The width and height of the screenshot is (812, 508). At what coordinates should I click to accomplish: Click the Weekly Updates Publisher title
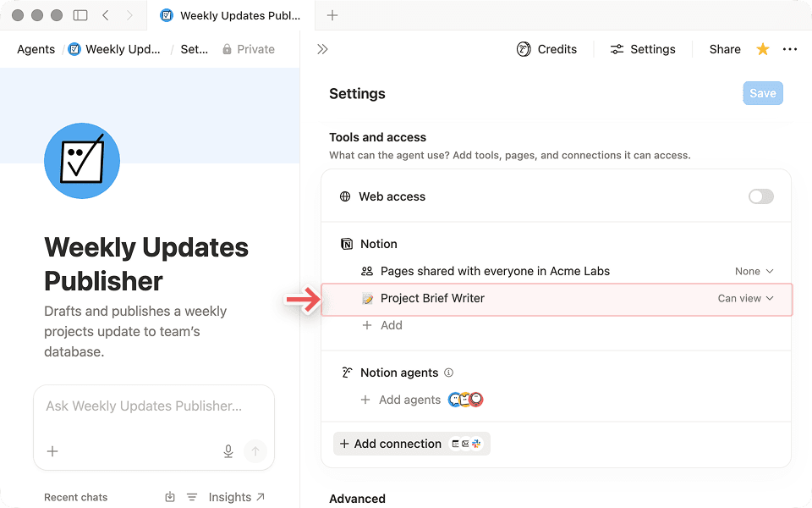tap(146, 264)
